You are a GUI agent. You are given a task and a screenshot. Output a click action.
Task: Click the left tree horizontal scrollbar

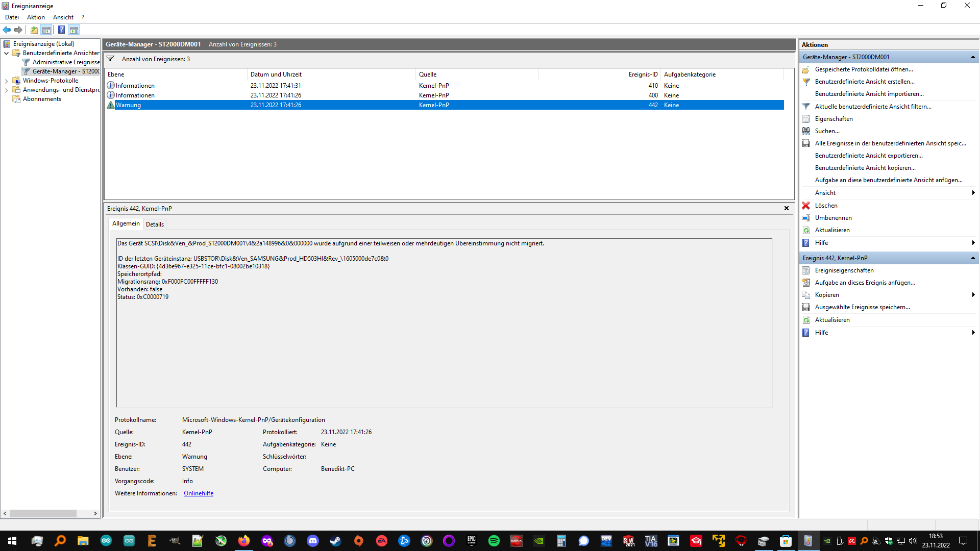pyautogui.click(x=43, y=514)
